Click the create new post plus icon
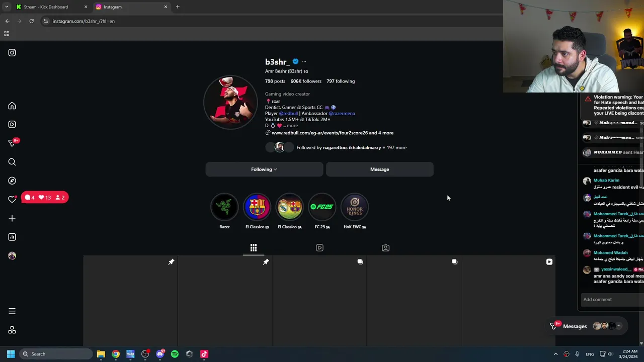Viewport: 644px width, 362px height. click(12, 218)
